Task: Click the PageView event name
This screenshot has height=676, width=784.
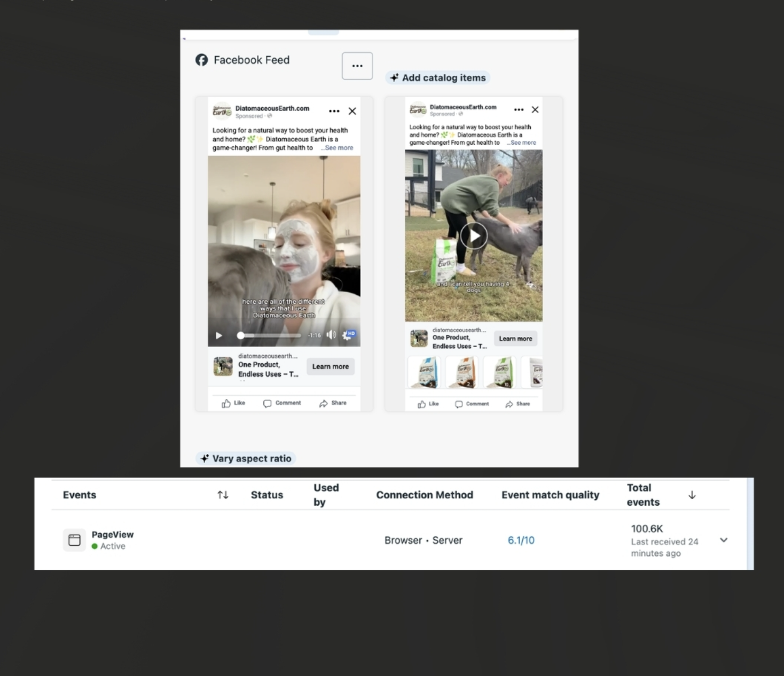Action: click(x=113, y=534)
